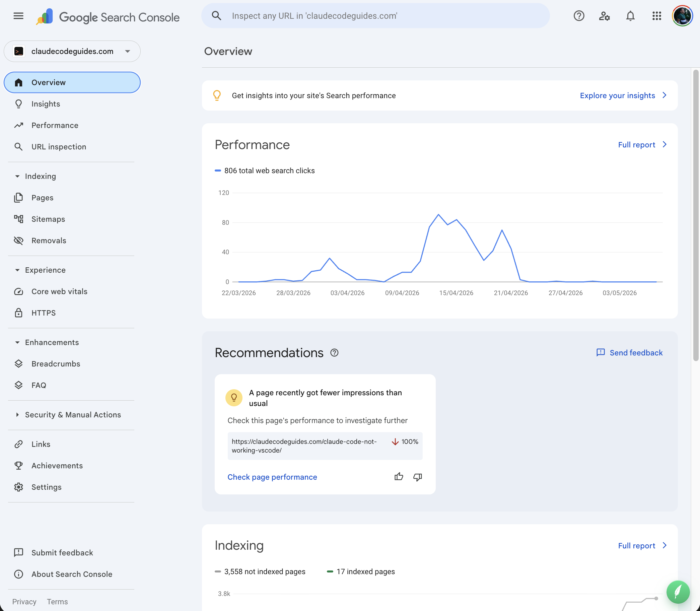Image resolution: width=700 pixels, height=611 pixels.
Task: Click the 3,558 not indexed pages legend
Action: [x=260, y=571]
